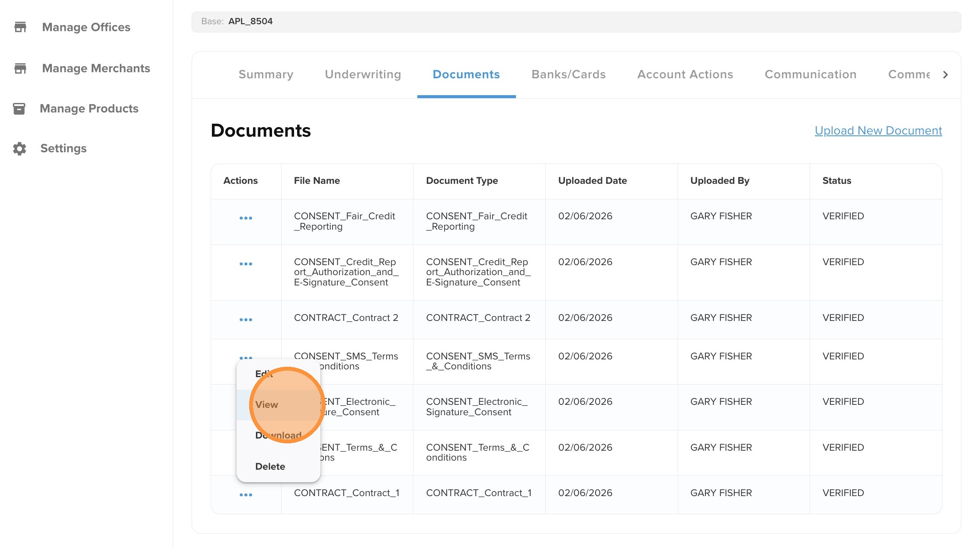Click file name CONTRACT_Contract_1
Image resolution: width=980 pixels, height=548 pixels.
click(x=347, y=493)
